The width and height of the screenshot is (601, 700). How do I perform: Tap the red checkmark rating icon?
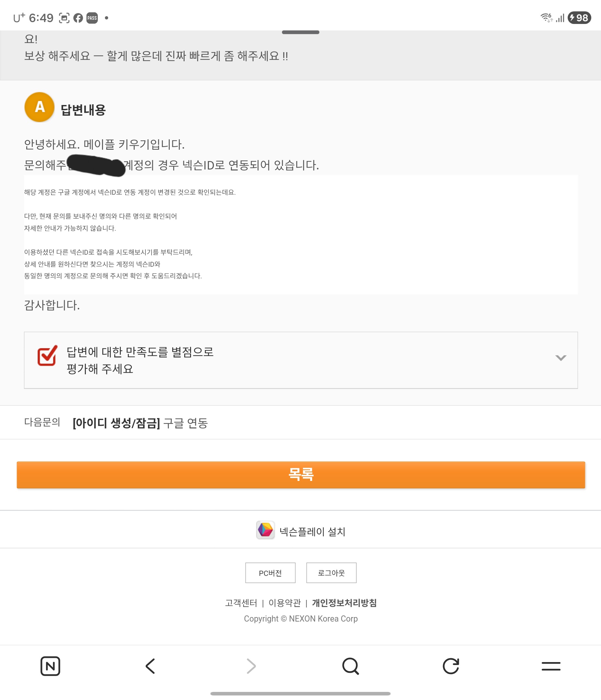point(47,356)
